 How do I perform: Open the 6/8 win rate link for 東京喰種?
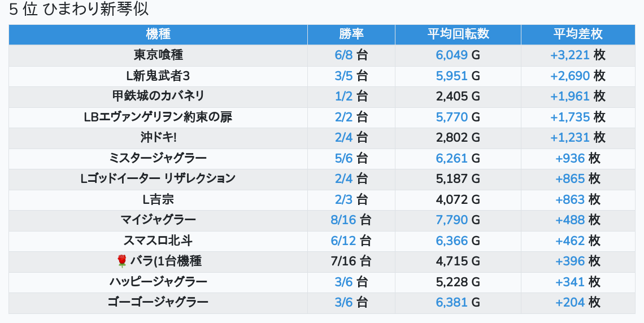(343, 55)
